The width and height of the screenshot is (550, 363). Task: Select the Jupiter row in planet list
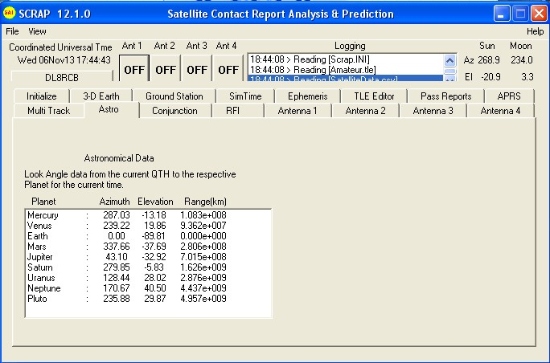point(148,257)
